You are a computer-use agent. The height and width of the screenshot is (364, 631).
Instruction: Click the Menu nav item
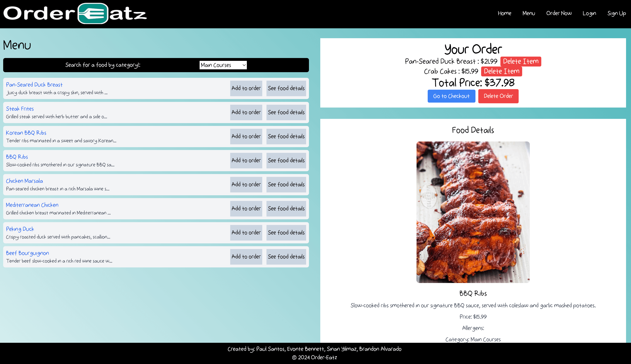pyautogui.click(x=529, y=13)
